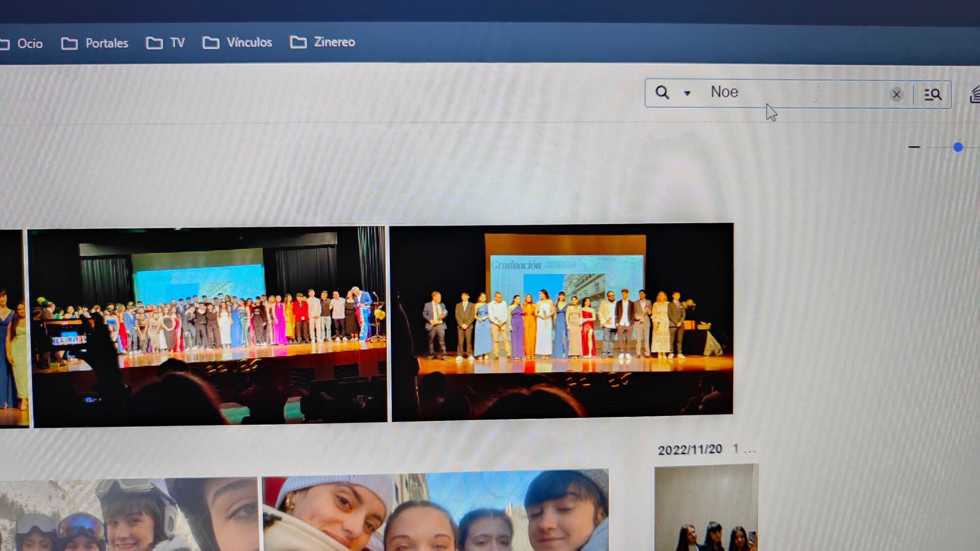Viewport: 980px width, 551px height.
Task: Click the 2022/11/20 date group label
Action: tap(690, 449)
